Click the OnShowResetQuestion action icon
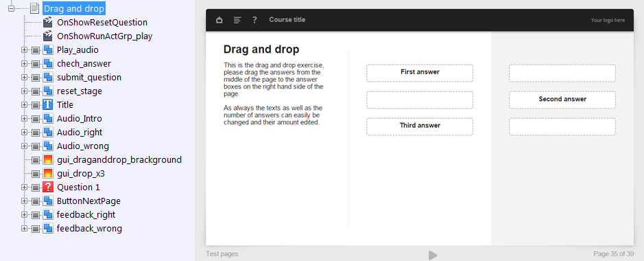 48,22
